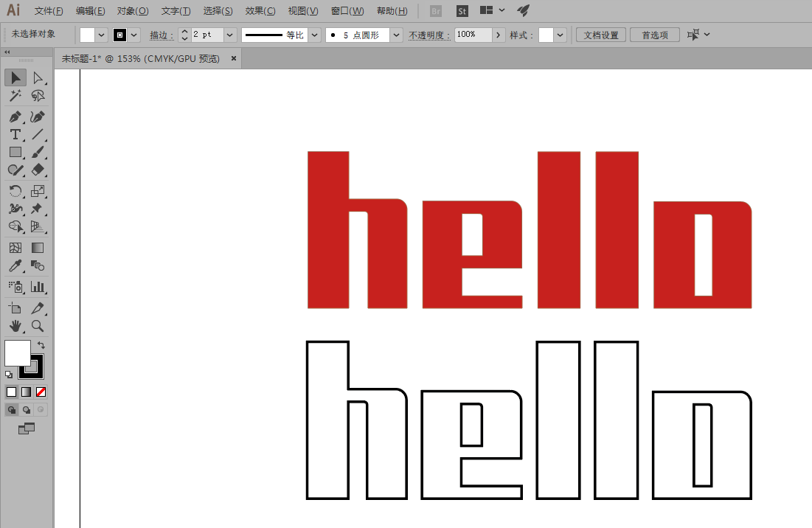Click the 文档设置 button

pos(601,35)
